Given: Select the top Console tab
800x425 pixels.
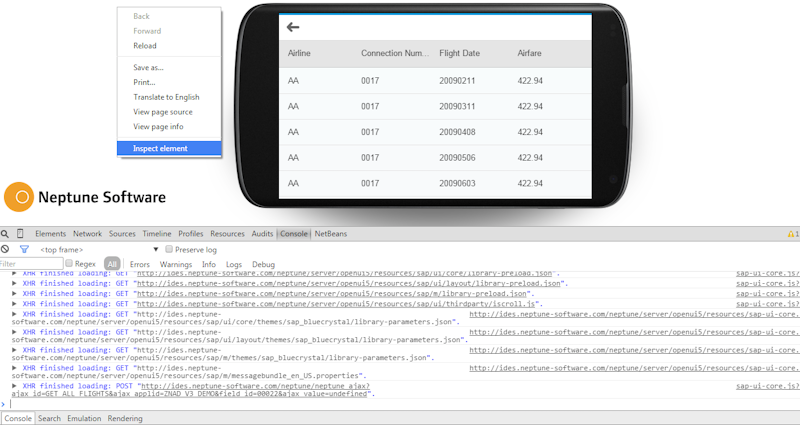Looking at the screenshot, I should pyautogui.click(x=294, y=234).
